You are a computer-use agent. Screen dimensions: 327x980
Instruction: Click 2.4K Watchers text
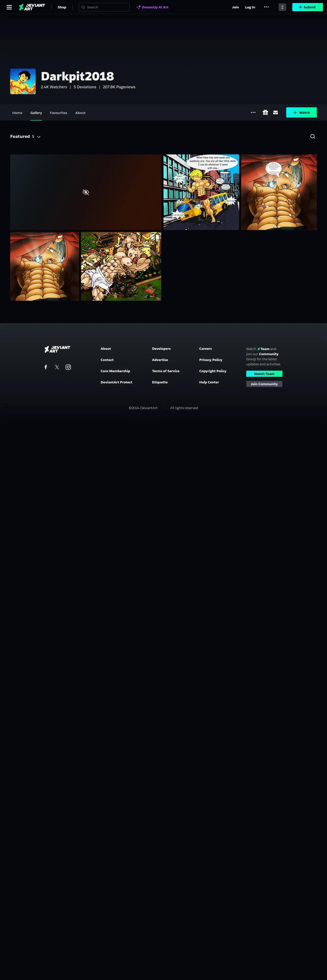tap(54, 87)
